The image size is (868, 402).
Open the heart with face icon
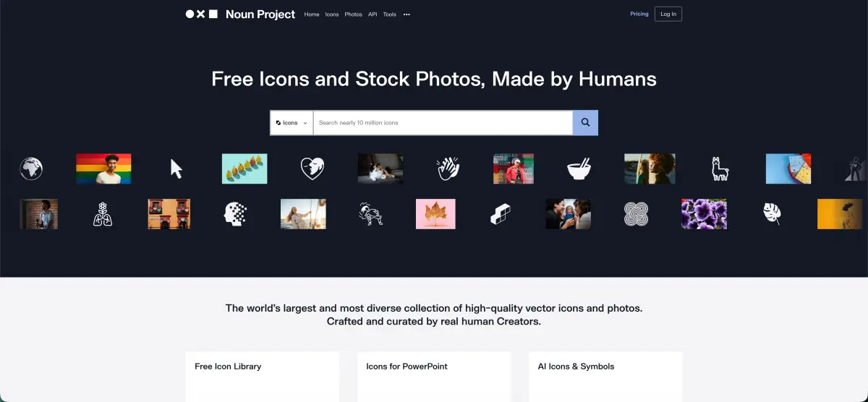pos(312,168)
